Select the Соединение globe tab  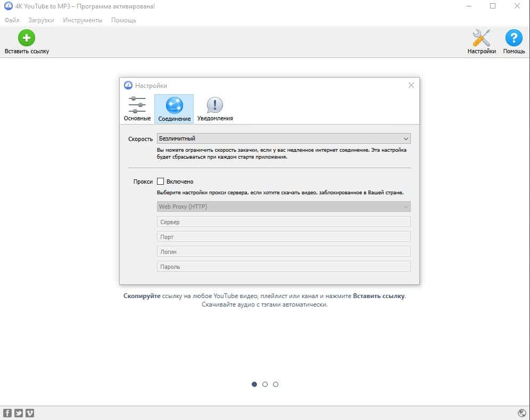(174, 109)
